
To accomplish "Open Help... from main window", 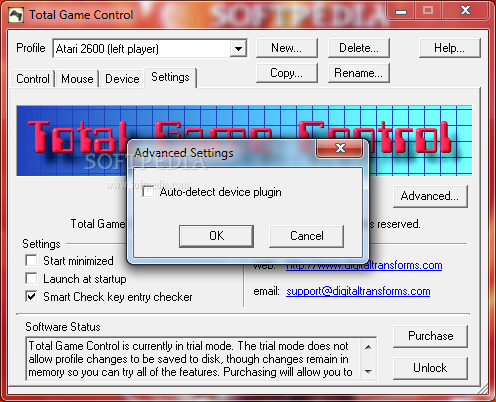I will click(x=449, y=48).
